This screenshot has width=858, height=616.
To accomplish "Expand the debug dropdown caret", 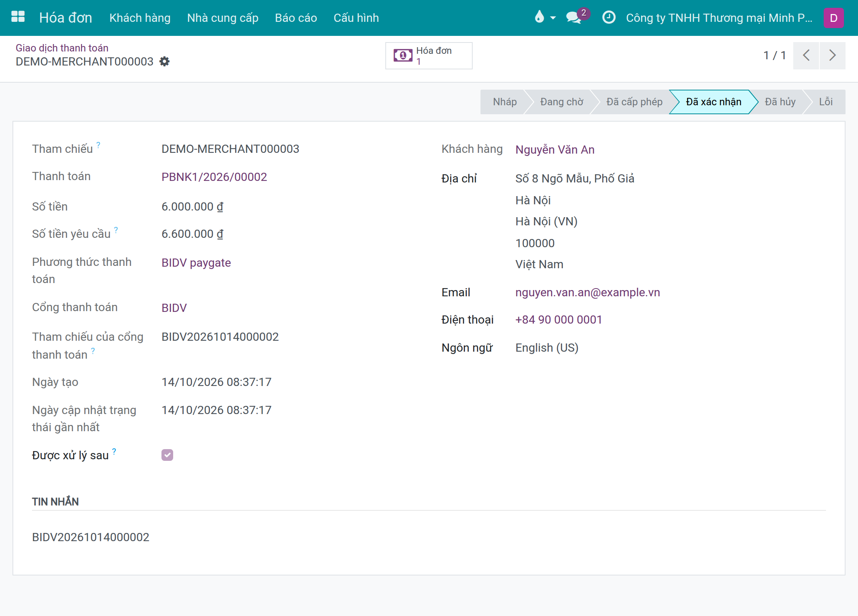I will (x=553, y=18).
